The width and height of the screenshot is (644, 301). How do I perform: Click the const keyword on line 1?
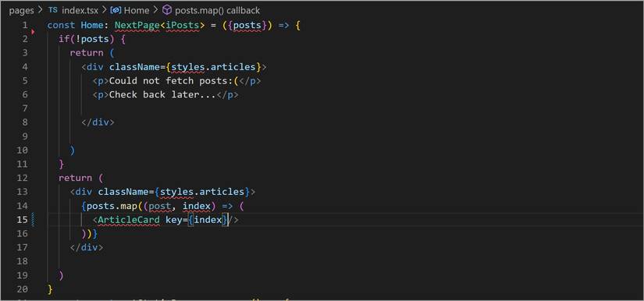(61, 26)
